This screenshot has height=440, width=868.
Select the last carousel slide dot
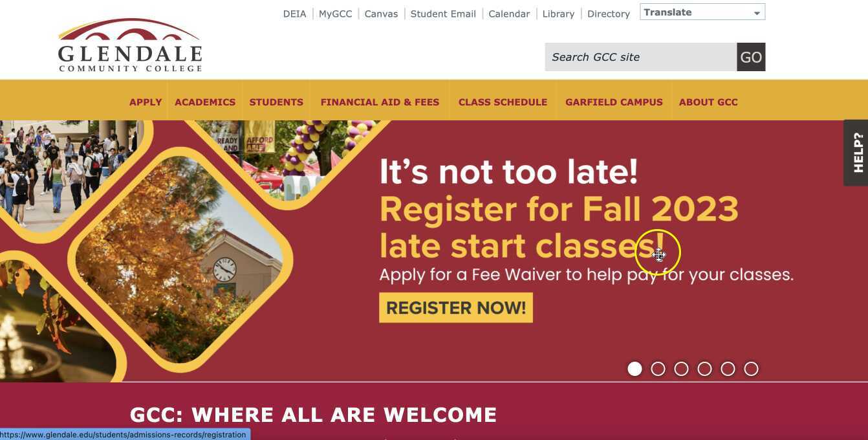tap(752, 369)
